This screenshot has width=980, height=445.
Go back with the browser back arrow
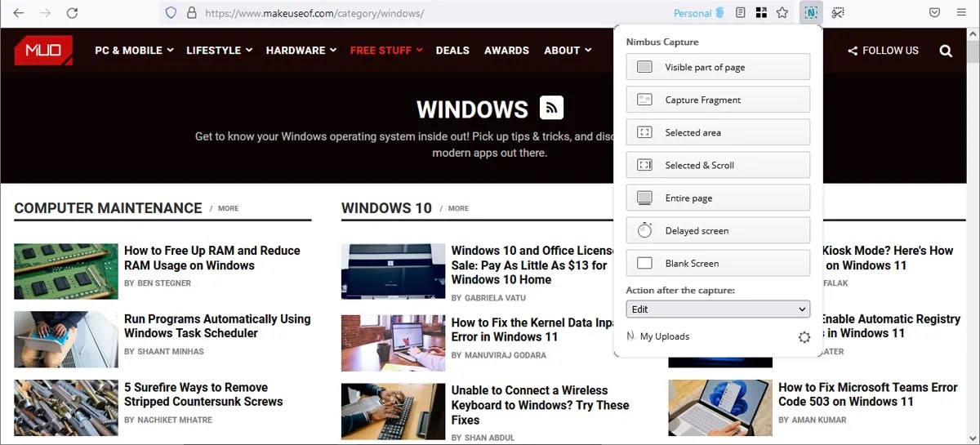click(x=19, y=13)
